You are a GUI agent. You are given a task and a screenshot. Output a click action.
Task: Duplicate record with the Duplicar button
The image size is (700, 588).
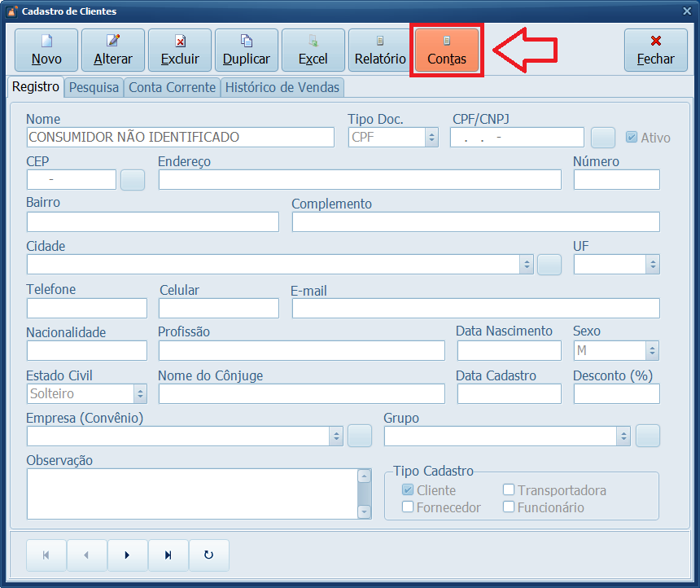[x=247, y=50]
